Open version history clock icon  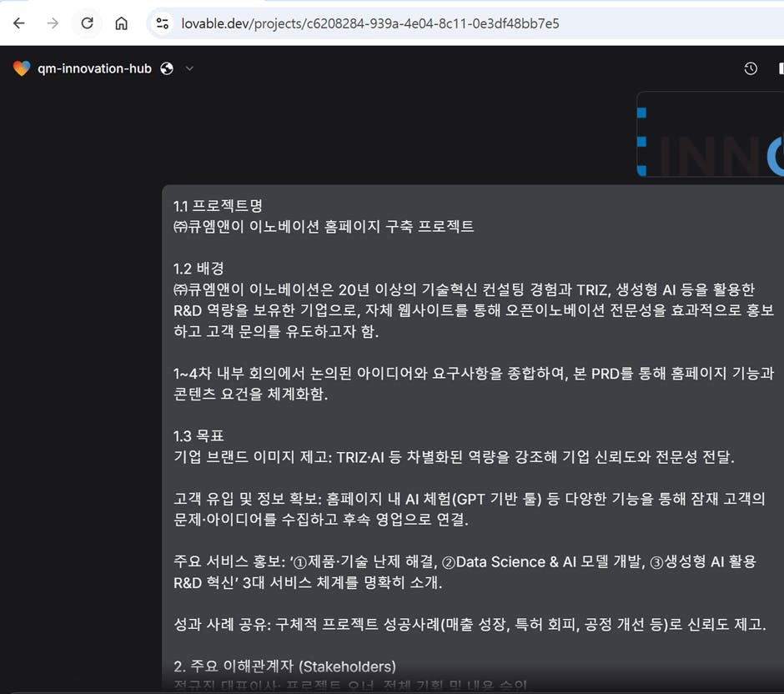pos(751,68)
